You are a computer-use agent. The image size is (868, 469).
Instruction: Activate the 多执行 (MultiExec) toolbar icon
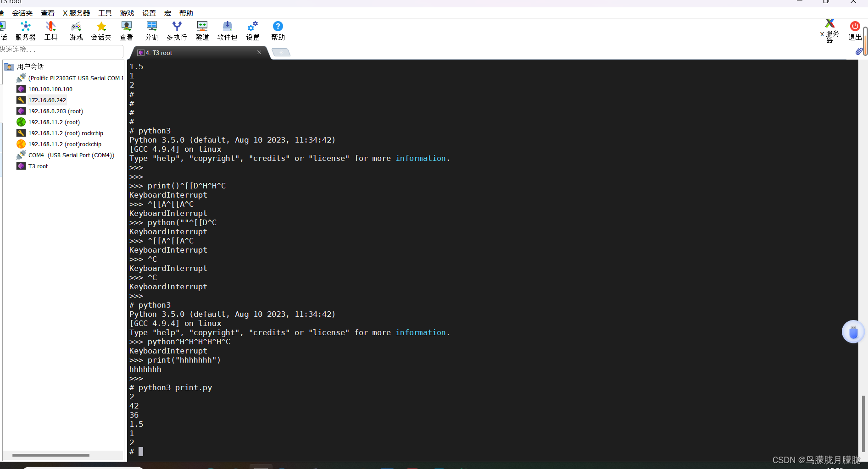tap(177, 31)
